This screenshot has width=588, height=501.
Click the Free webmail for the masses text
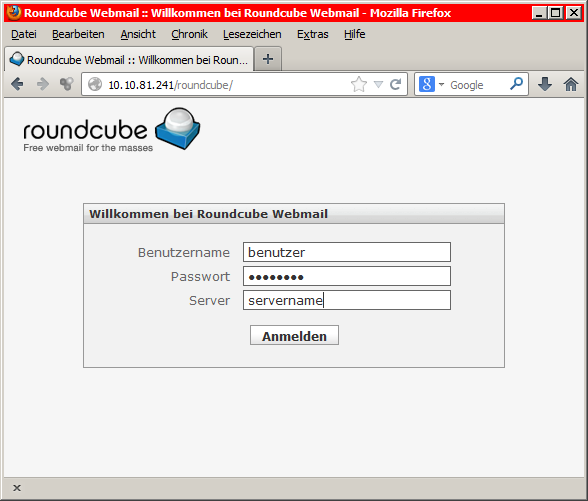[x=88, y=148]
